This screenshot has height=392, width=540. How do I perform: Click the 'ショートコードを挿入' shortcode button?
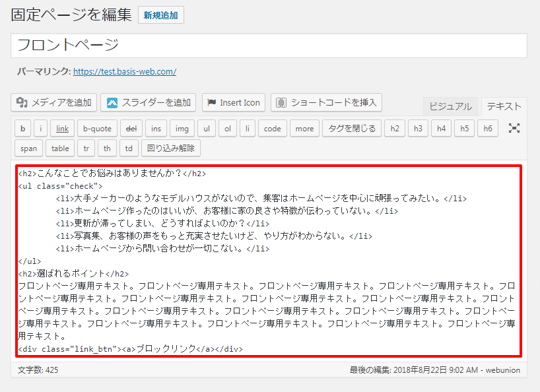click(x=326, y=102)
